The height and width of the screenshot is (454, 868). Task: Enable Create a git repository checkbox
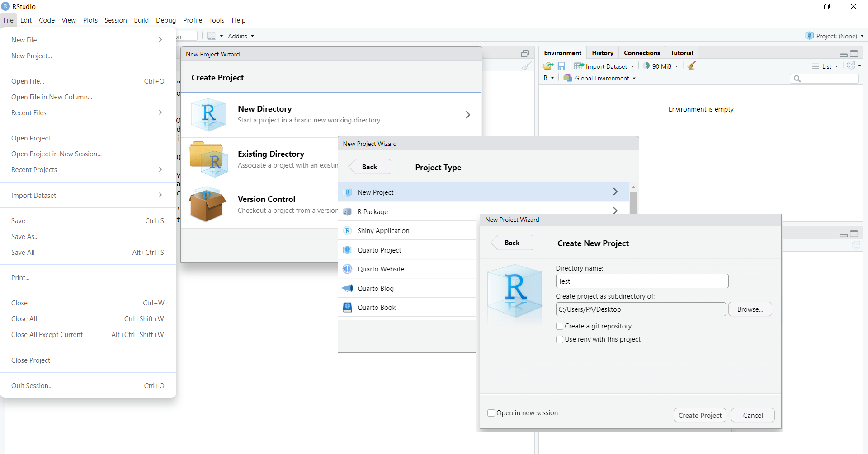pos(560,326)
